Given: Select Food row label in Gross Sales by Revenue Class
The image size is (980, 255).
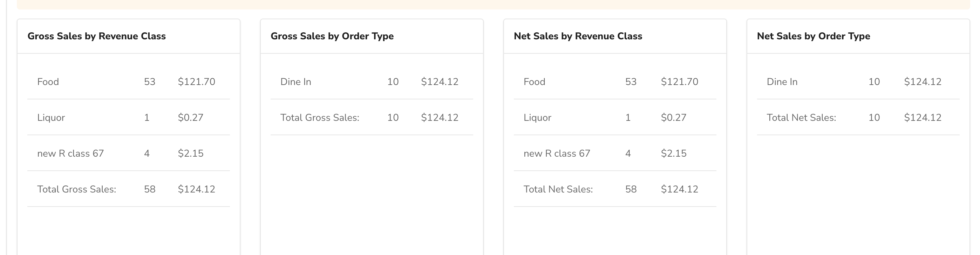Looking at the screenshot, I should 48,82.
